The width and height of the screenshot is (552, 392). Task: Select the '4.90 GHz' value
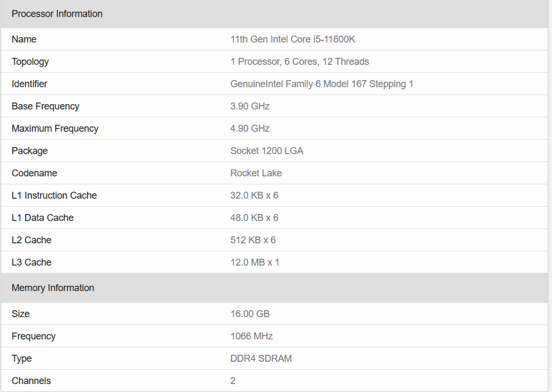250,129
